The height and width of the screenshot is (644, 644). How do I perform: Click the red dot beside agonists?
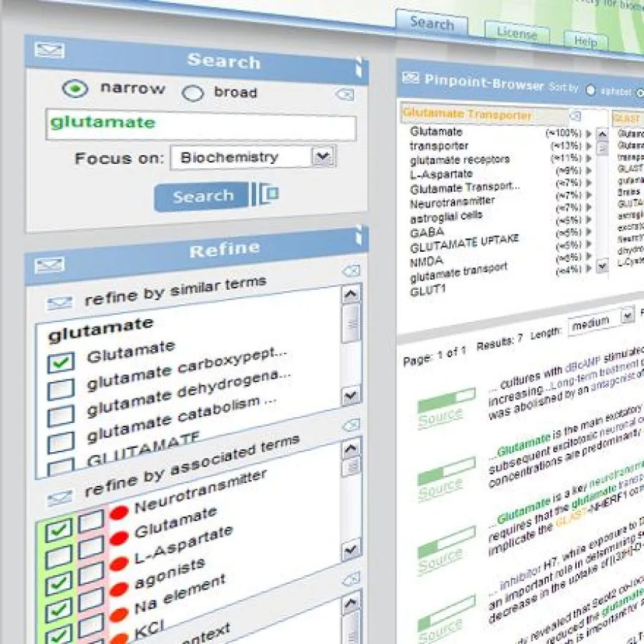point(119,589)
